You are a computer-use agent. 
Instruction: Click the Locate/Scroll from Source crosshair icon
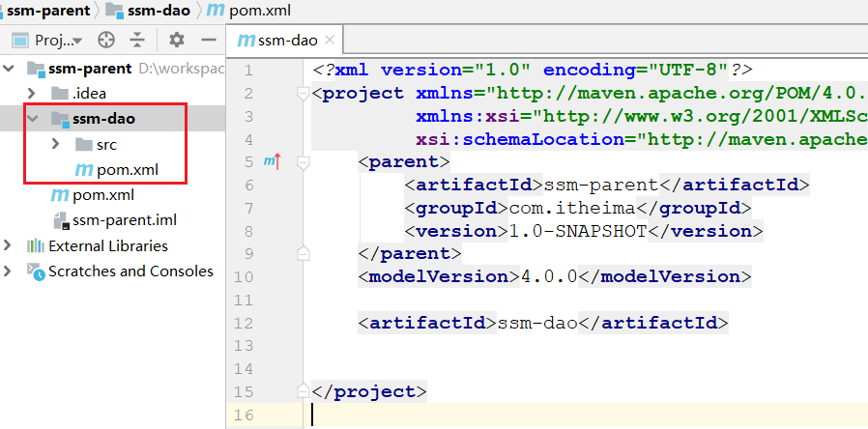point(106,40)
